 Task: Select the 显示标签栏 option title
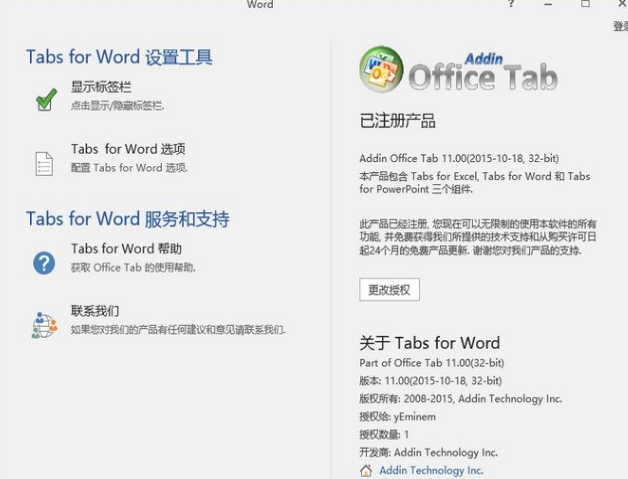coord(101,87)
